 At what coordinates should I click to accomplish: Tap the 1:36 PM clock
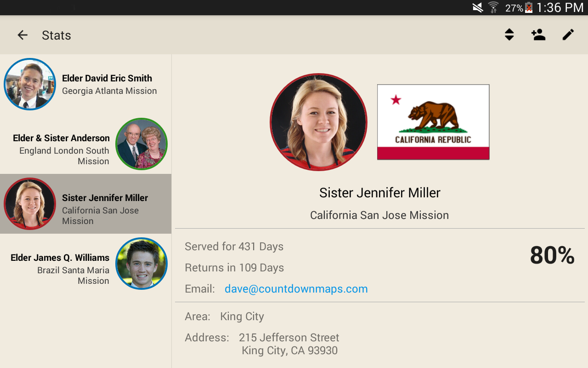(x=560, y=7)
